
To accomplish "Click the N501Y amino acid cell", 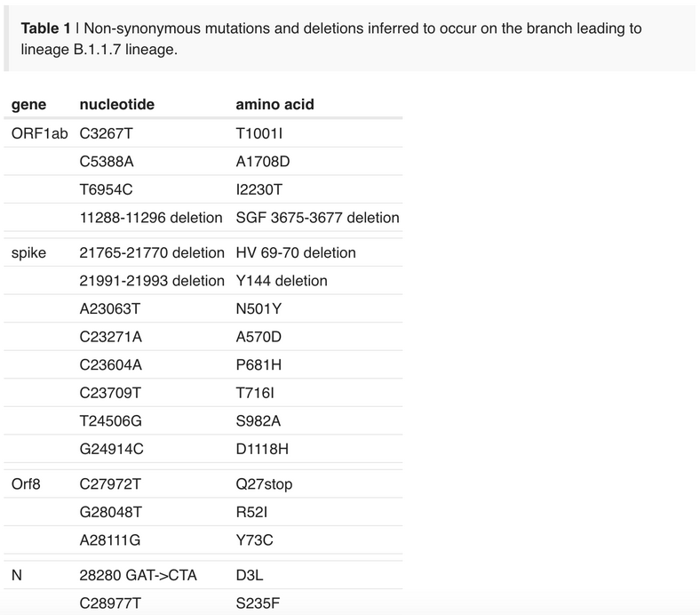I will [x=259, y=308].
